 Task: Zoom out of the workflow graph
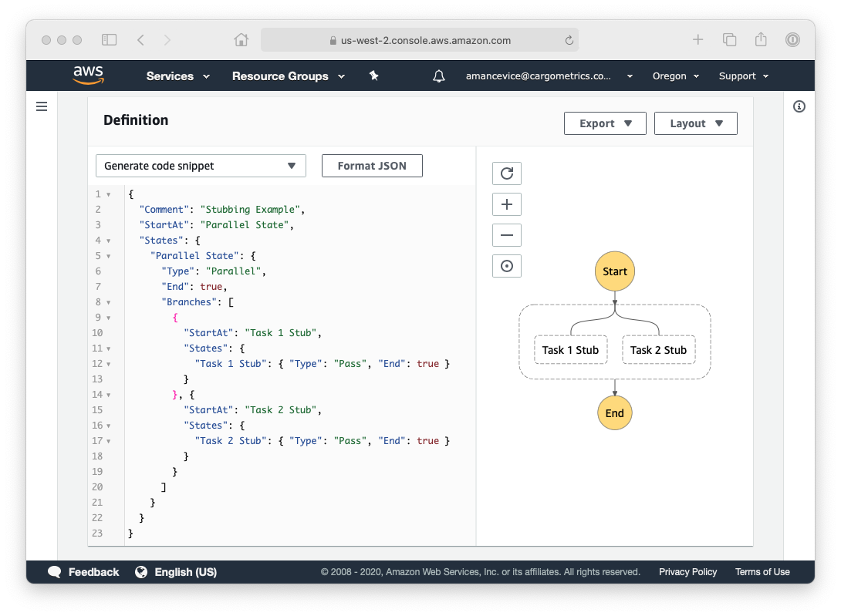click(x=507, y=235)
